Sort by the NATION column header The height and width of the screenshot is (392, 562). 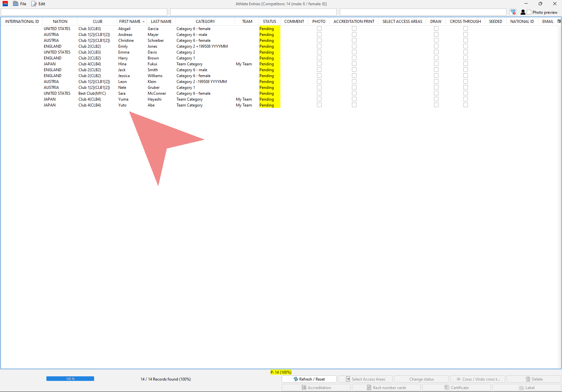point(60,22)
